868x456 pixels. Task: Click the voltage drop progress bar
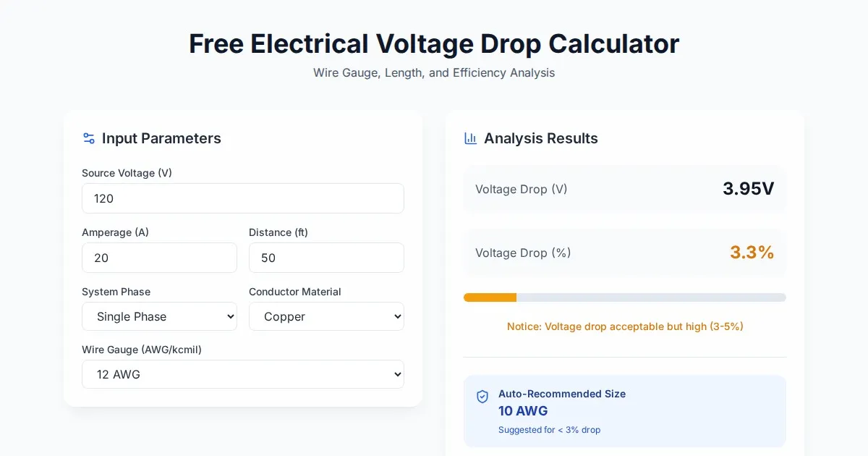[624, 297]
